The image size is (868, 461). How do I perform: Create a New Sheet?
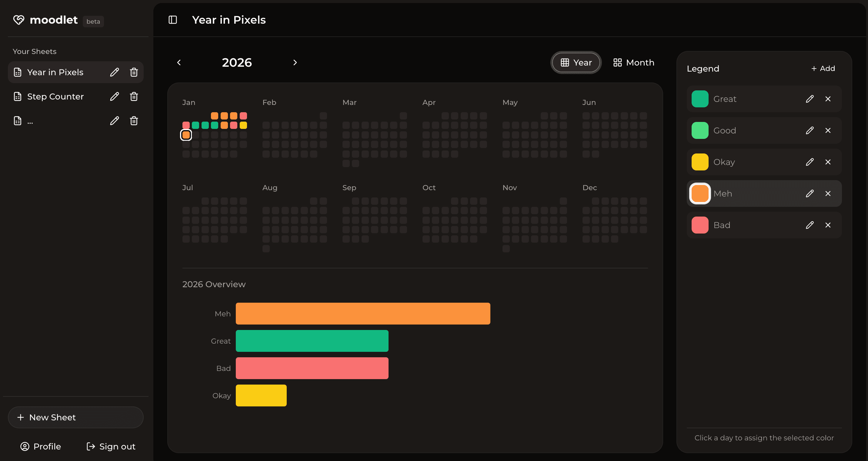pos(75,417)
